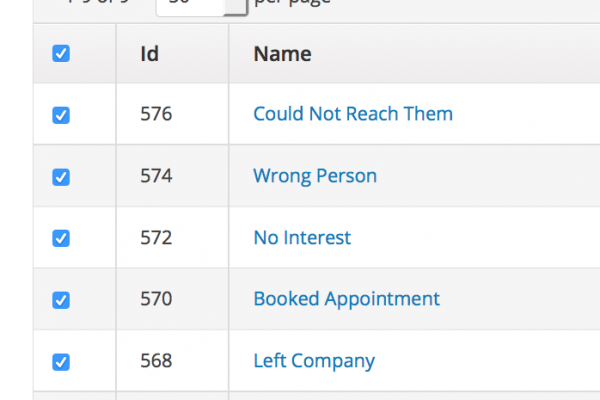600x400 pixels.
Task: Open the Could Not Reach Them link
Action: (353, 114)
